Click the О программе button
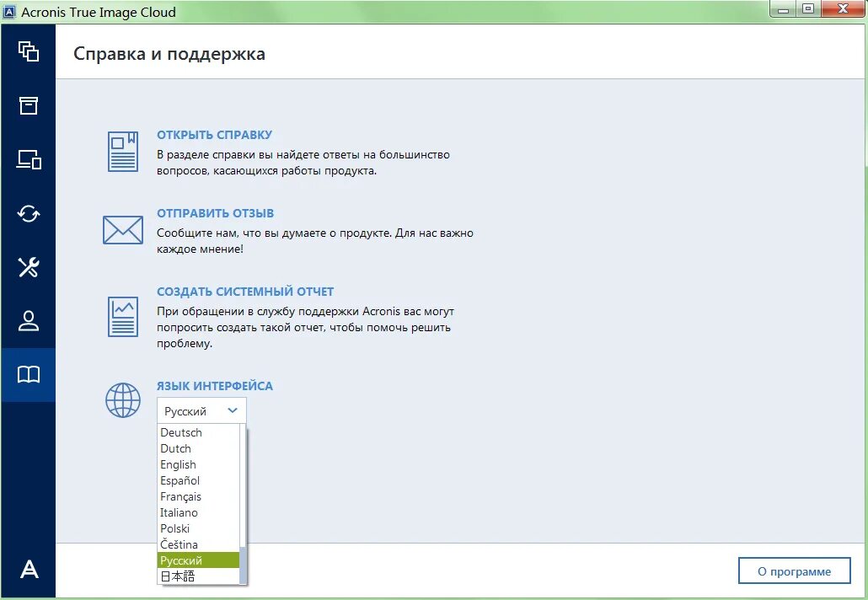This screenshot has height=600, width=868. pyautogui.click(x=794, y=571)
